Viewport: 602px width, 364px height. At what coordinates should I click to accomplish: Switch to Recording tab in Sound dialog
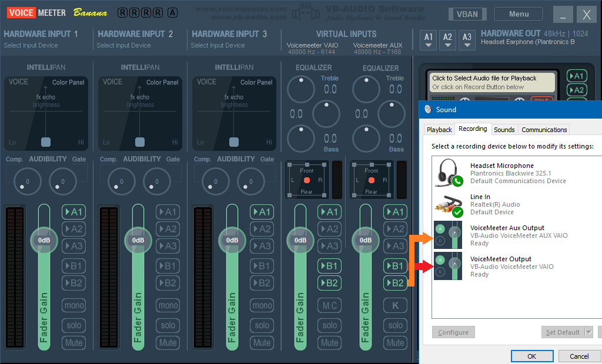[x=473, y=129]
